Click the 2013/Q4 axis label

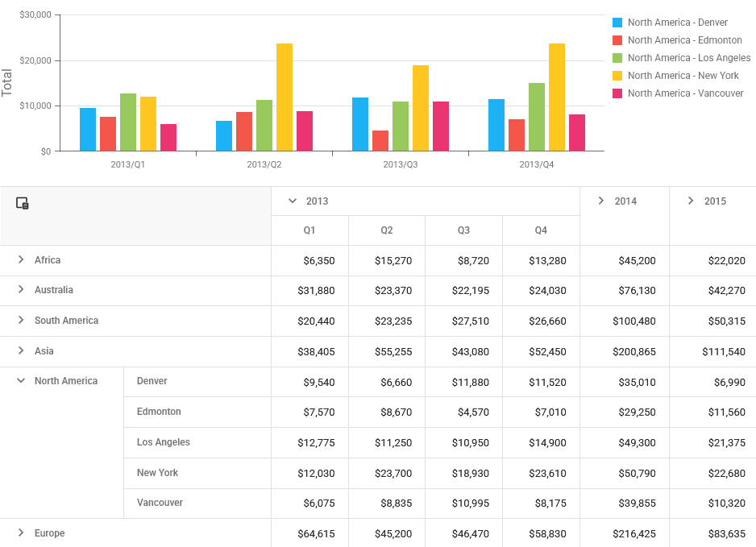(537, 165)
